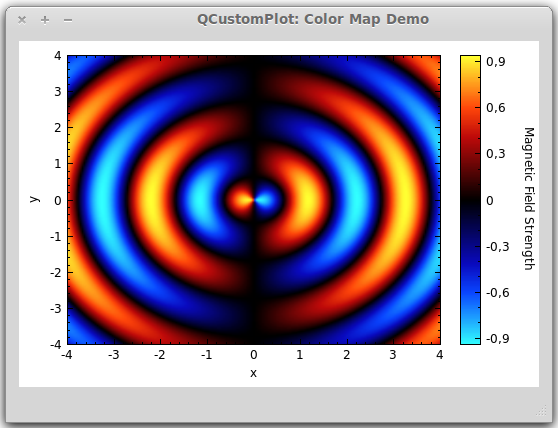Click the x-axis tick label '2'

(x=347, y=355)
